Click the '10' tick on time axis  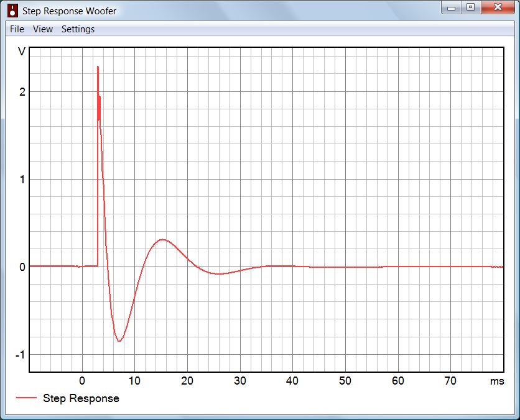tap(134, 381)
